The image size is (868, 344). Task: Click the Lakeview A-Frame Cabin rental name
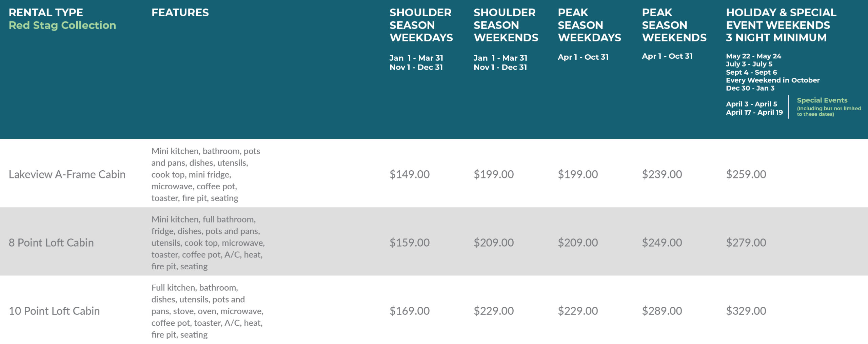(67, 174)
